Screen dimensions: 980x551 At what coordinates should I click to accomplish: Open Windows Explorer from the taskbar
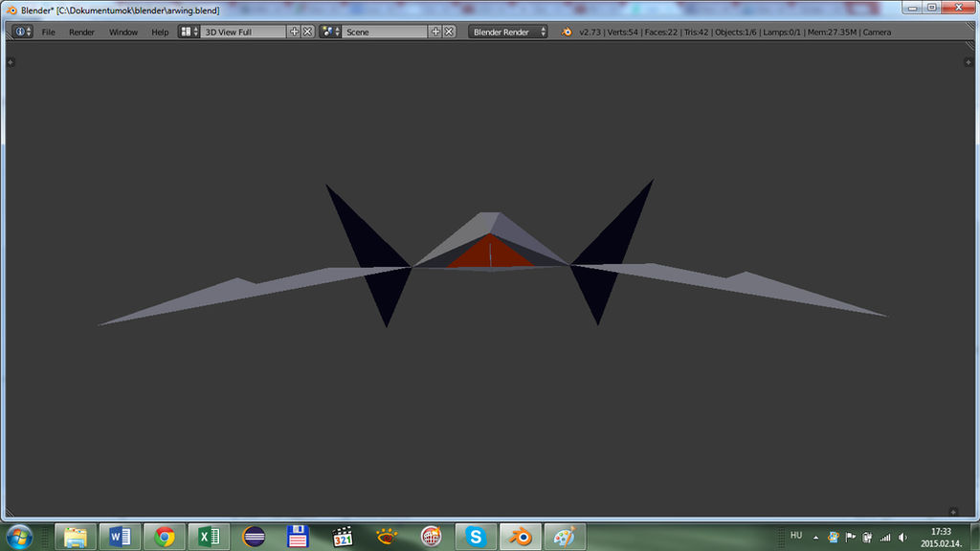[76, 537]
